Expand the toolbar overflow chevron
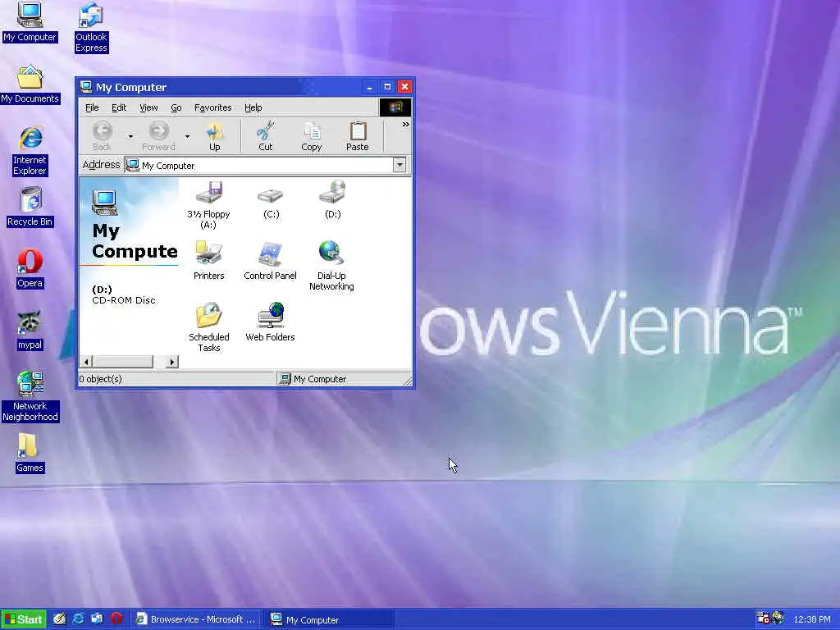Screen dimensions: 840x630 [x=405, y=125]
